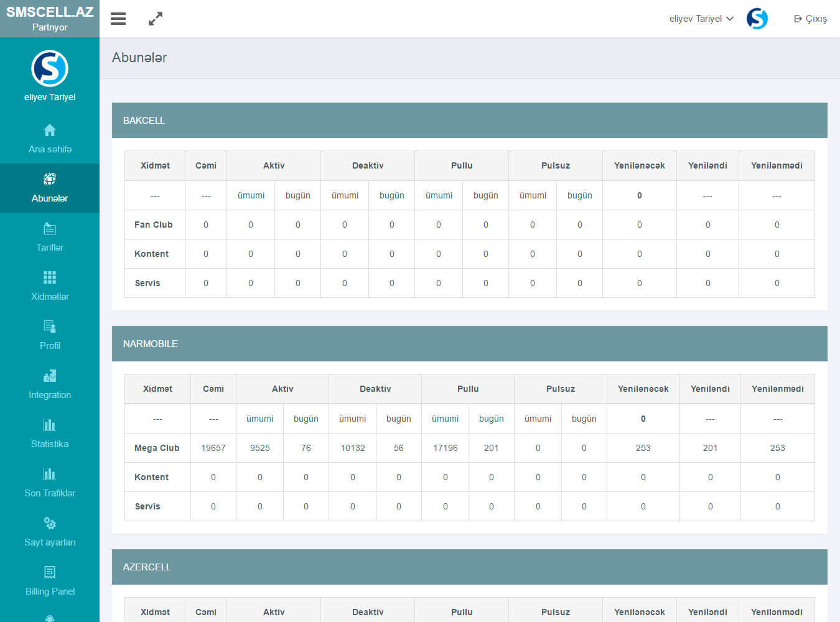The width and height of the screenshot is (840, 622).
Task: Click the BAKCELL panel header
Action: (469, 121)
